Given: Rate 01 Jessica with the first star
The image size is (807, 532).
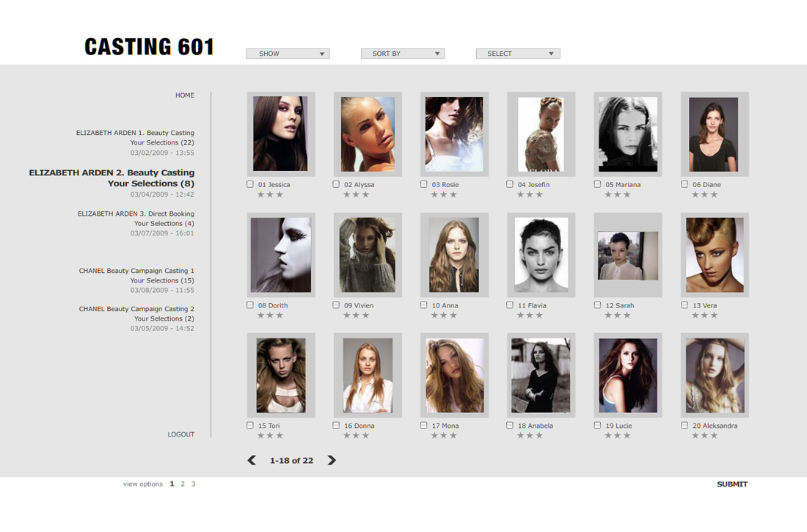Looking at the screenshot, I should pyautogui.click(x=260, y=194).
